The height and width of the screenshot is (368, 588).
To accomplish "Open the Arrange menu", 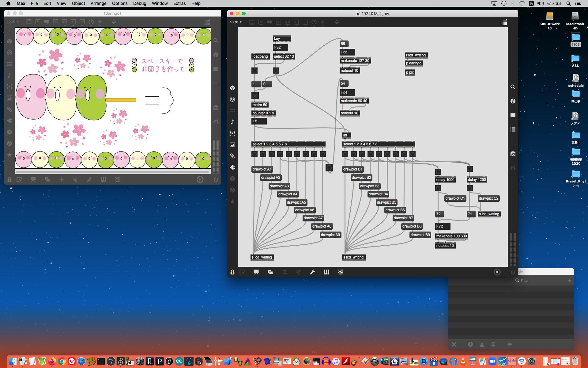I will pyautogui.click(x=98, y=3).
